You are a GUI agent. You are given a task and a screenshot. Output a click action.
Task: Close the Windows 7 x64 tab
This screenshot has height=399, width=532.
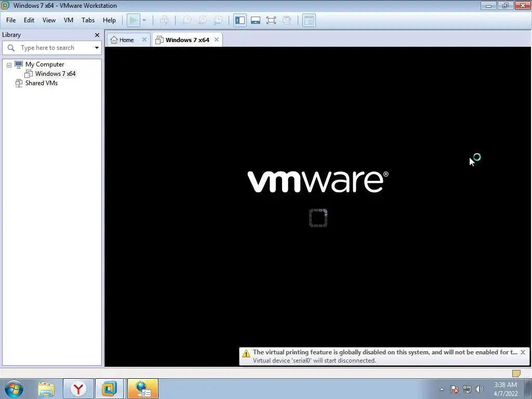click(217, 39)
